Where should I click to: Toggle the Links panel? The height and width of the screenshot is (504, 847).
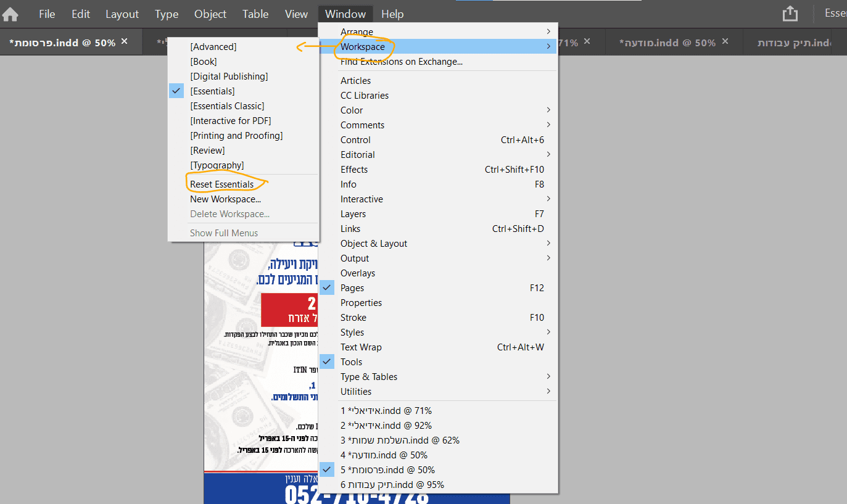tap(438, 229)
